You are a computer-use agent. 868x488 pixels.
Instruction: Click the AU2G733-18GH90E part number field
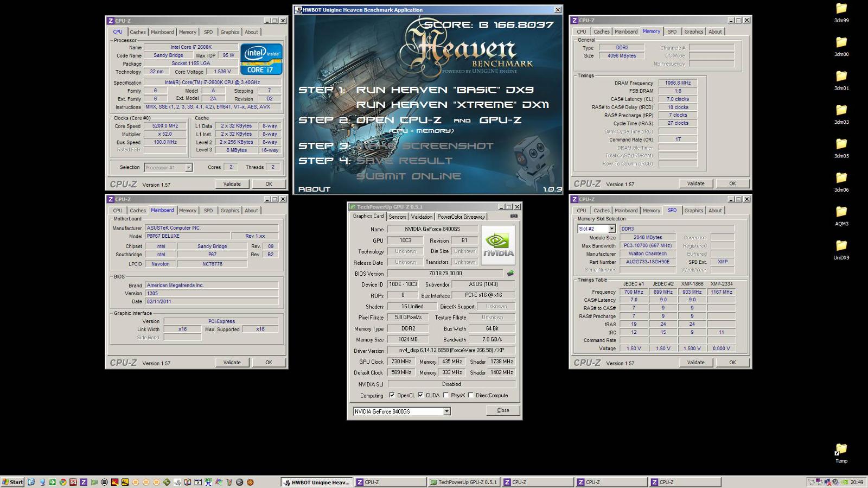point(648,262)
